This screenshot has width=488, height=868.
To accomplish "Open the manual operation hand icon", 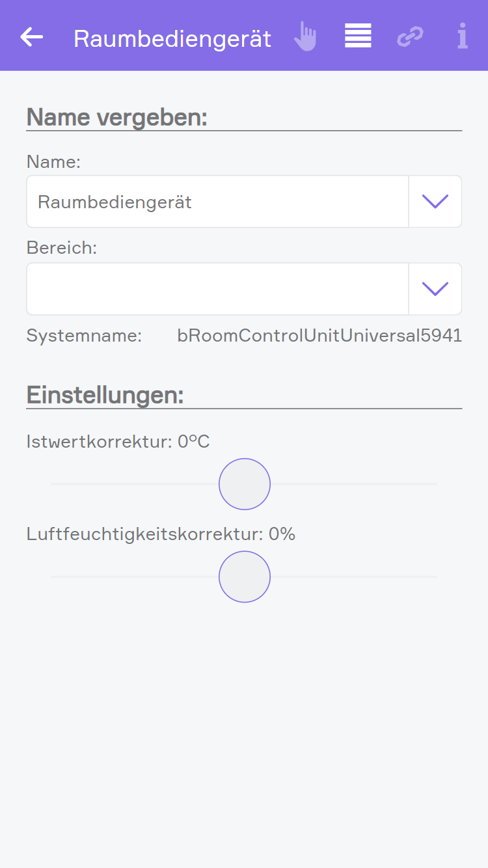I will [x=305, y=36].
